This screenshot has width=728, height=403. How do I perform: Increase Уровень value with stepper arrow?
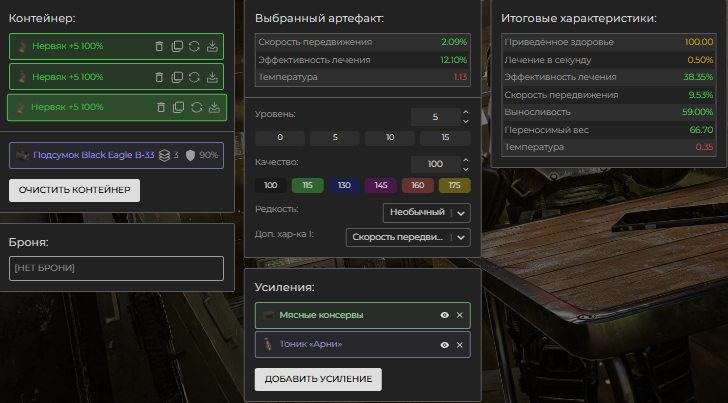[465, 113]
